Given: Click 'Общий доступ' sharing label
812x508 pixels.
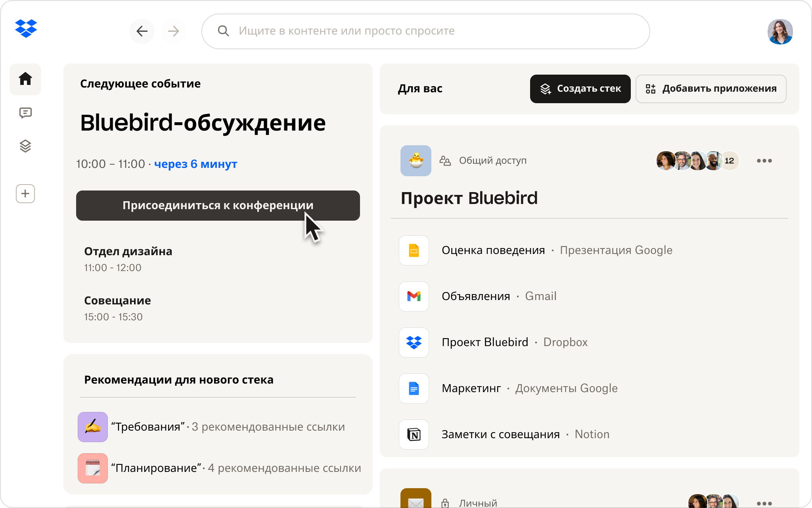Looking at the screenshot, I should pos(493,161).
